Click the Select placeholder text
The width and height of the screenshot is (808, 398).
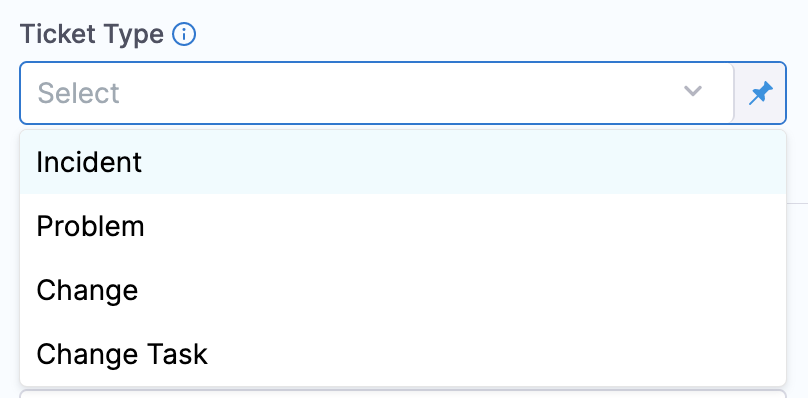[x=78, y=93]
